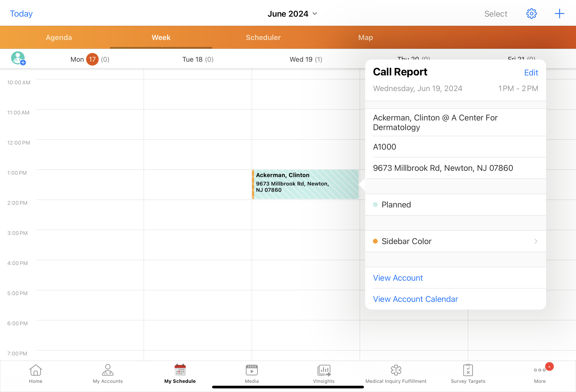576x392 pixels.
Task: Open VInsights chart icon
Action: pyautogui.click(x=324, y=370)
